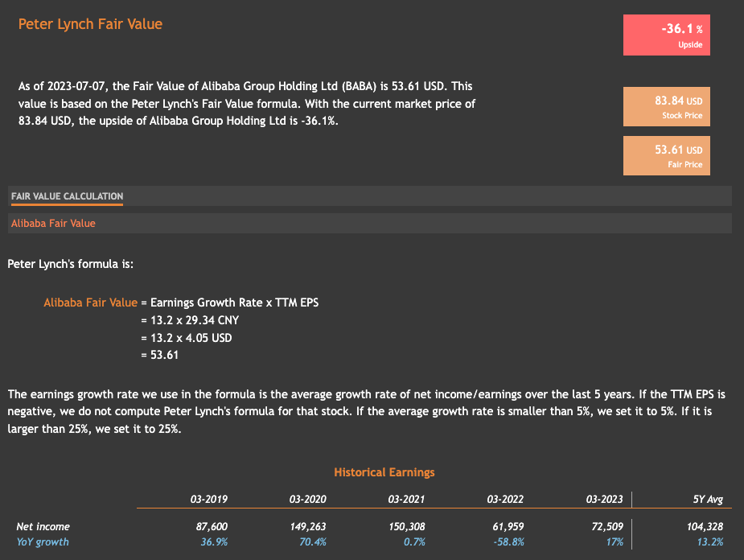The image size is (744, 560).
Task: Select the 53.61 USD Fair Price box
Action: tap(666, 155)
